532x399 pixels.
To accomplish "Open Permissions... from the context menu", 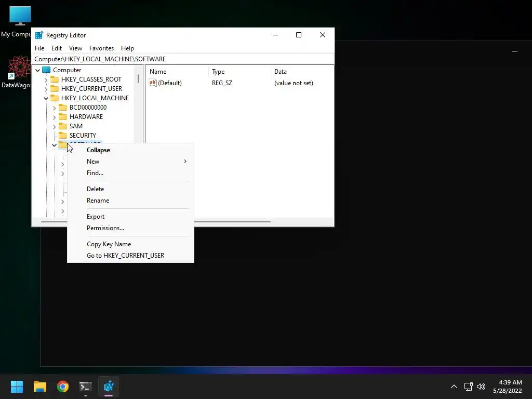I will 130,228.
